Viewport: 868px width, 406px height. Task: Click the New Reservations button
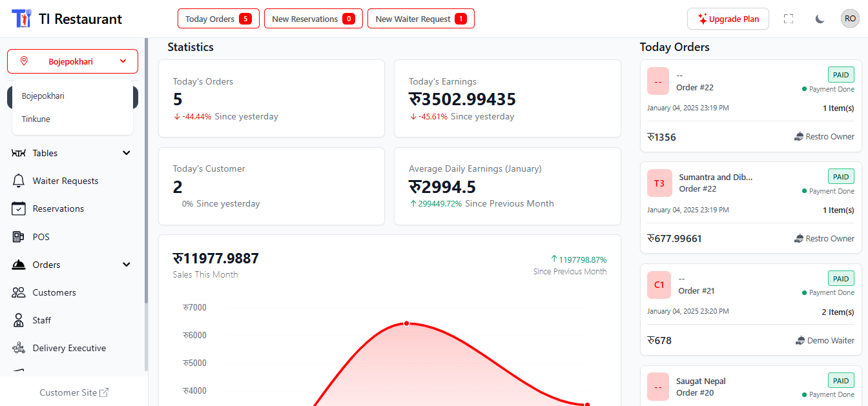(x=313, y=19)
